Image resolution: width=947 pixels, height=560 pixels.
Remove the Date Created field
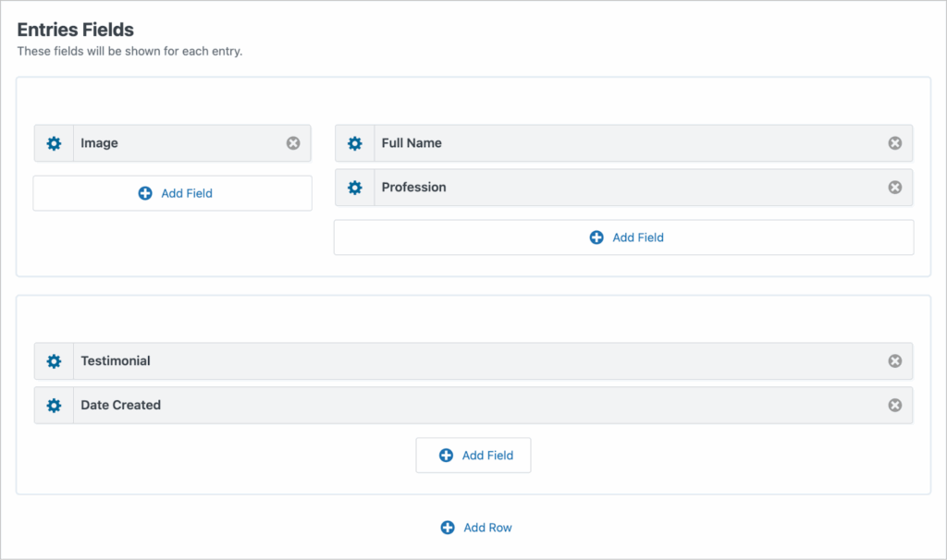pyautogui.click(x=894, y=406)
